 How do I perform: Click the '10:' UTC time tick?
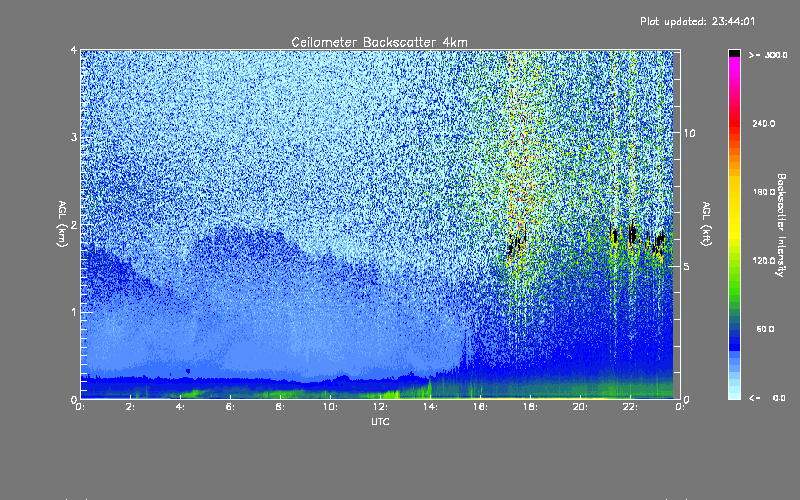[x=330, y=407]
